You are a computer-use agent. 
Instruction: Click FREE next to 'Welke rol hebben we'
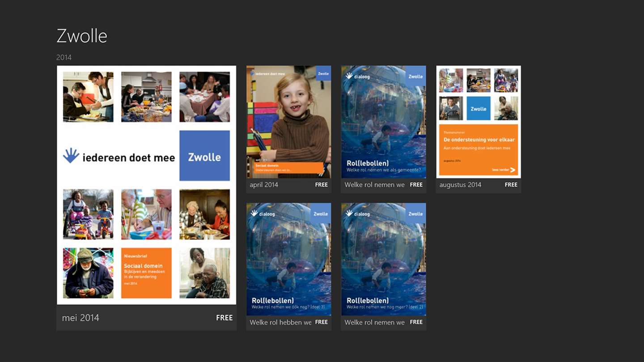coord(322,322)
